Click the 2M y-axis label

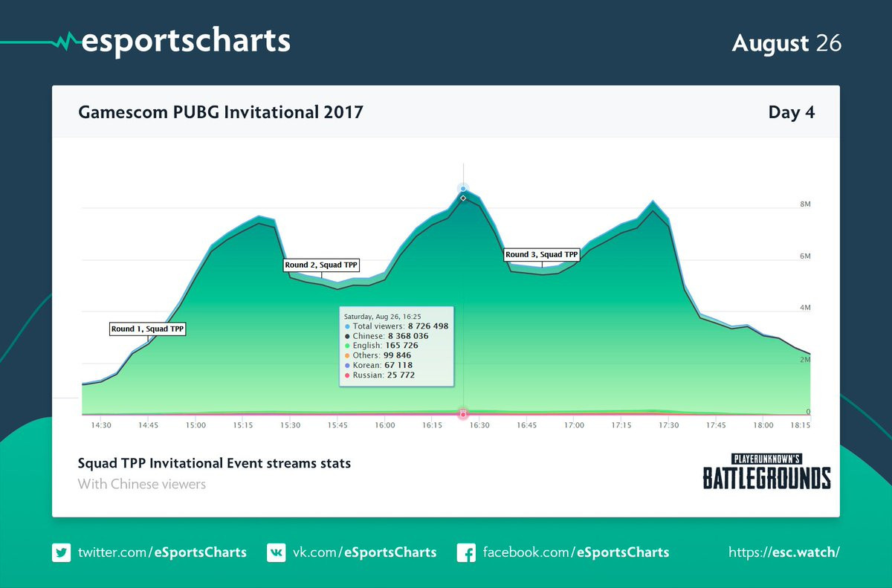tap(804, 360)
